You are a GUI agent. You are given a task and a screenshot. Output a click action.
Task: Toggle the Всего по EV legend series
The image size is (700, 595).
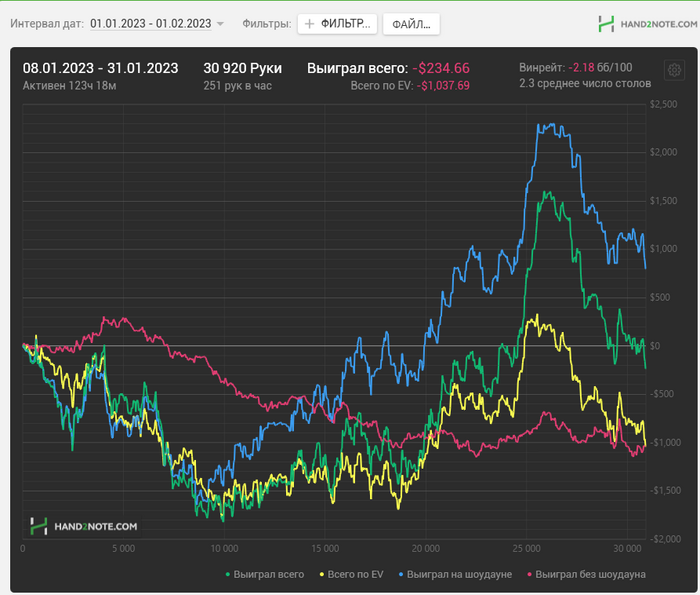pyautogui.click(x=351, y=574)
